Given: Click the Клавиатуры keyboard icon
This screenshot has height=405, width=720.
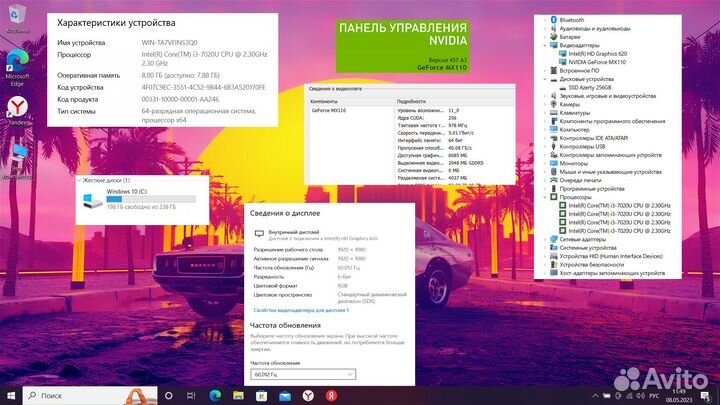Looking at the screenshot, I should pyautogui.click(x=554, y=112).
